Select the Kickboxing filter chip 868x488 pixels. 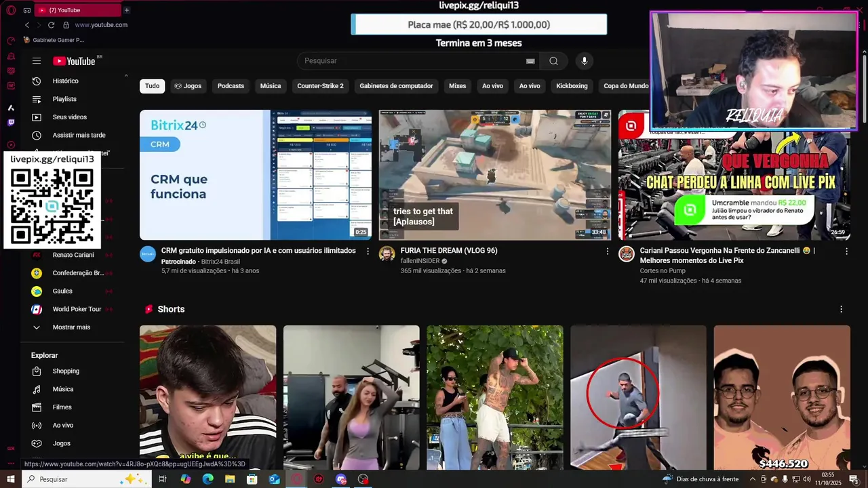pos(572,86)
